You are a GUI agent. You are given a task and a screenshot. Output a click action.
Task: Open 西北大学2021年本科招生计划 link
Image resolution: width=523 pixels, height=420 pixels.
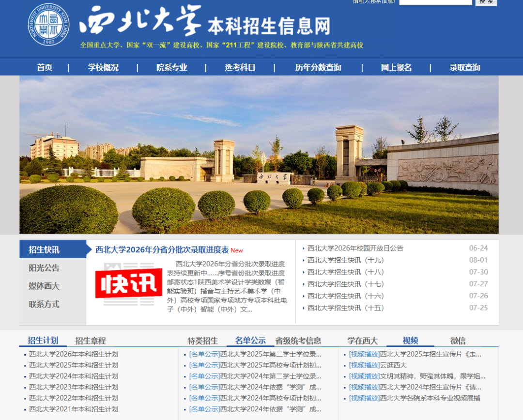point(74,409)
